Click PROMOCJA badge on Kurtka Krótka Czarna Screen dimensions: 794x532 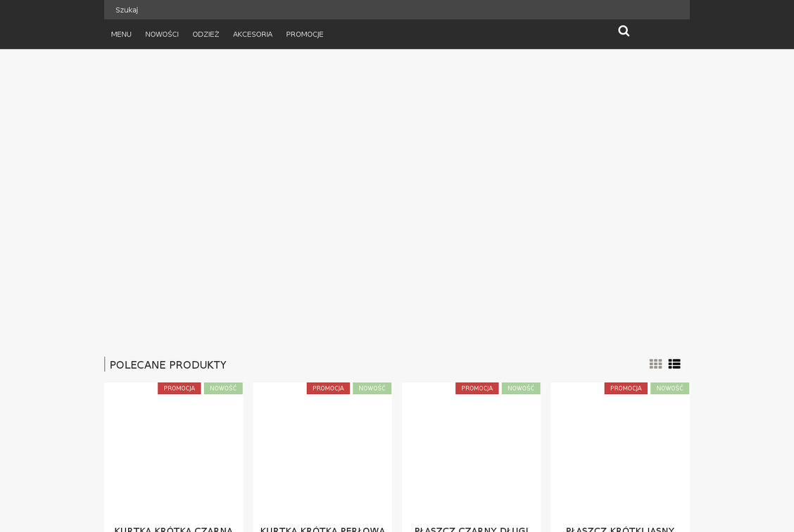(179, 388)
